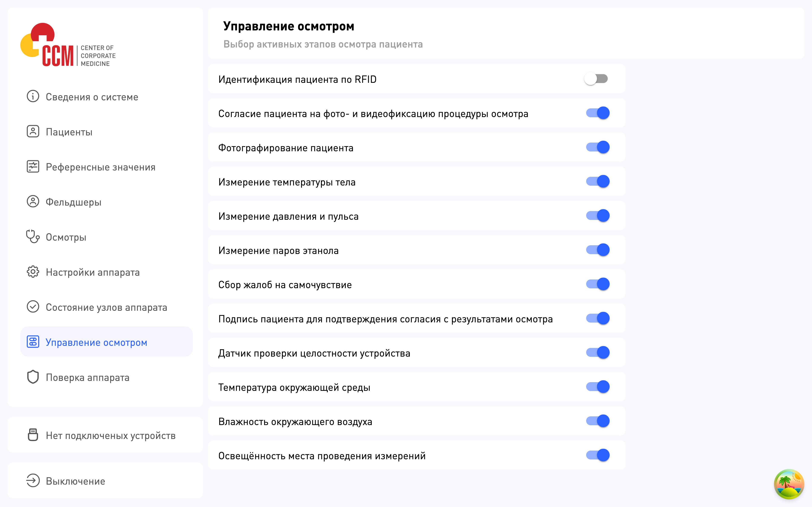Viewport: 812px width, 507px height.
Task: Click the shield icon for Поверка аппарата
Action: coord(33,377)
